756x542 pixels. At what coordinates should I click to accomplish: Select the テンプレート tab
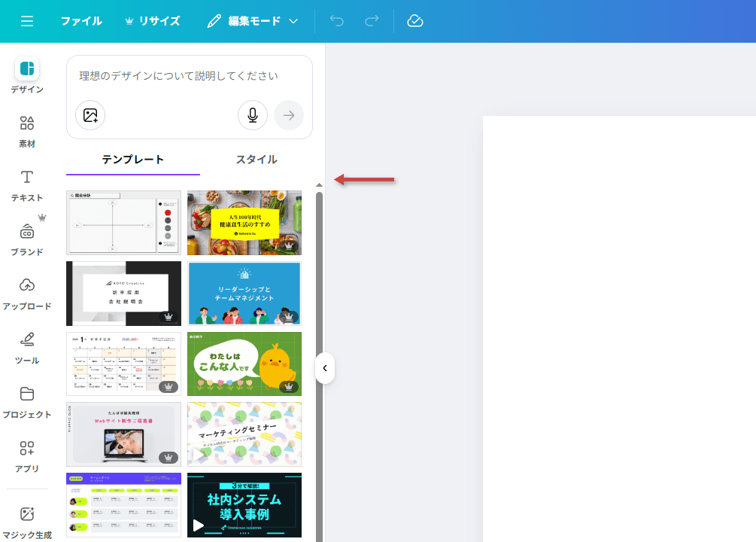133,160
